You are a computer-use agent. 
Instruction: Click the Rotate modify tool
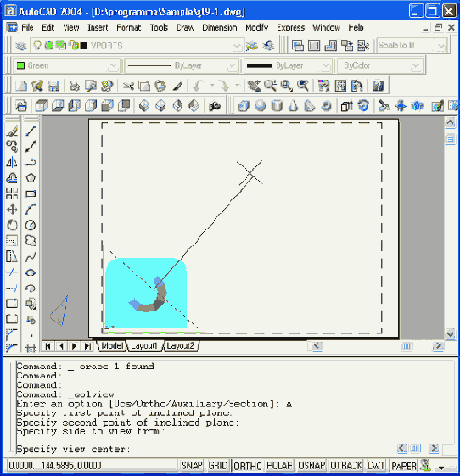coord(12,225)
